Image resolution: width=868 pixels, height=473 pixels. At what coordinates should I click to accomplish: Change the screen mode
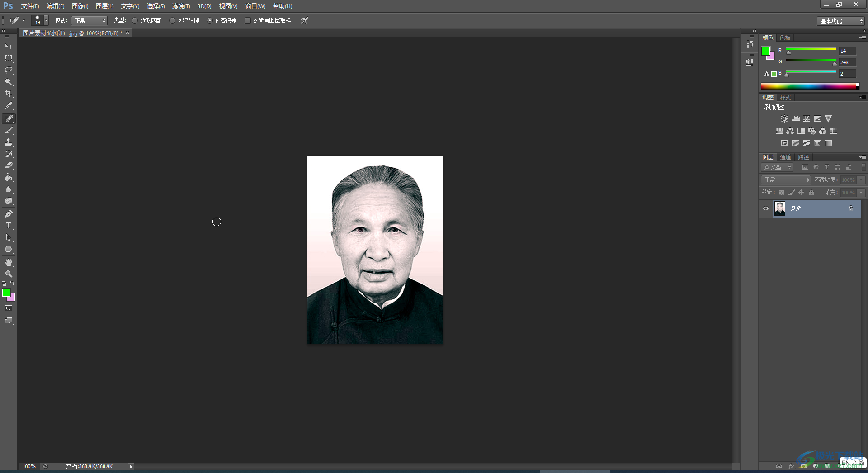tap(9, 321)
